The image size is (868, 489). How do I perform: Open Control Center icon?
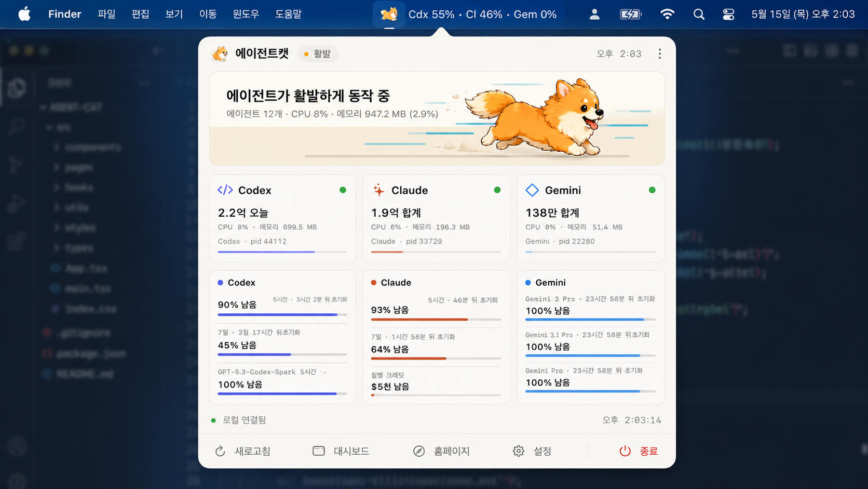[x=728, y=14]
